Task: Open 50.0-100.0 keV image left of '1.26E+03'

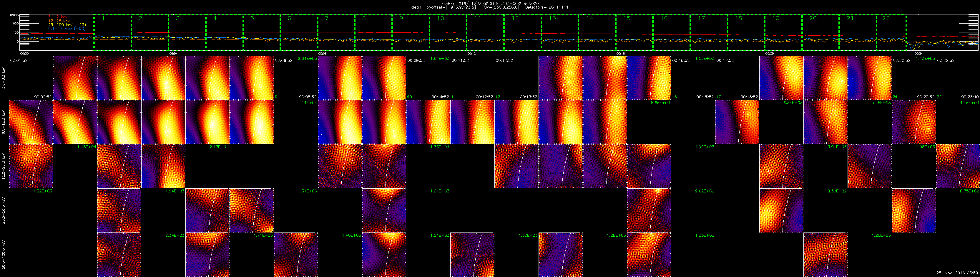Action: (x=825, y=255)
